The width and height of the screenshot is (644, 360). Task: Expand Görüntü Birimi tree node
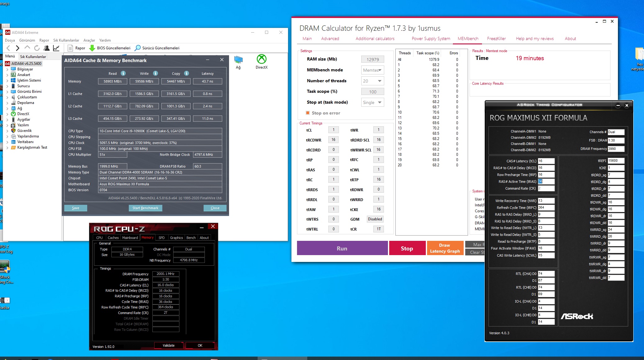coord(7,92)
